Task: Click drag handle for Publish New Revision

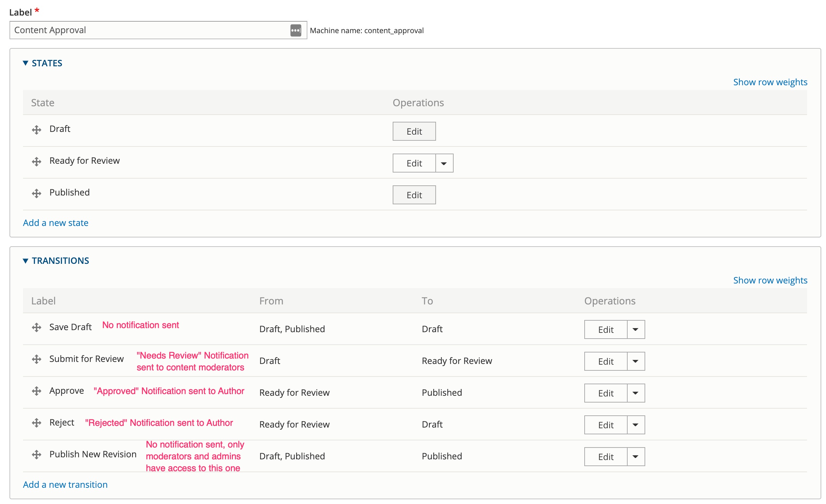Action: [37, 455]
